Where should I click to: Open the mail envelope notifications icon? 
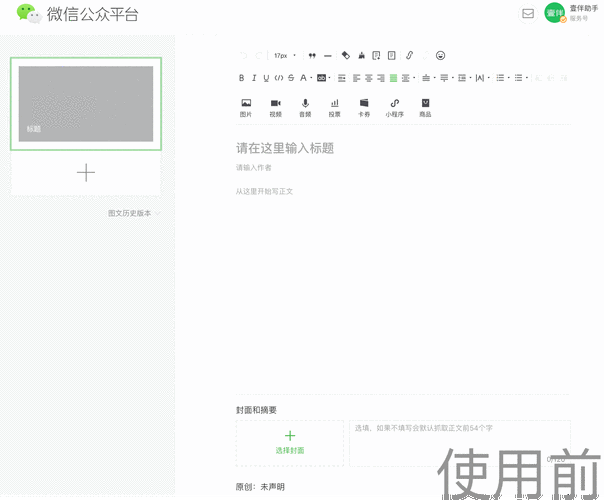(528, 13)
